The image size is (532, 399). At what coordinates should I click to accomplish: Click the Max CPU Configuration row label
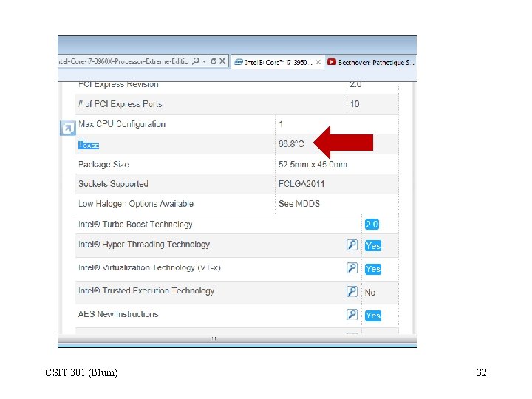pos(122,124)
